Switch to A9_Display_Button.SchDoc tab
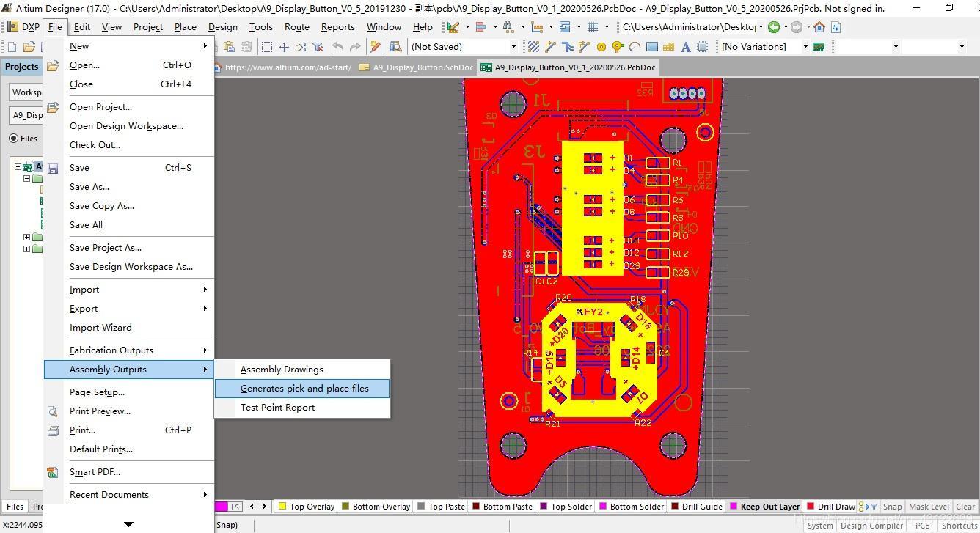The image size is (980, 533). coord(416,67)
